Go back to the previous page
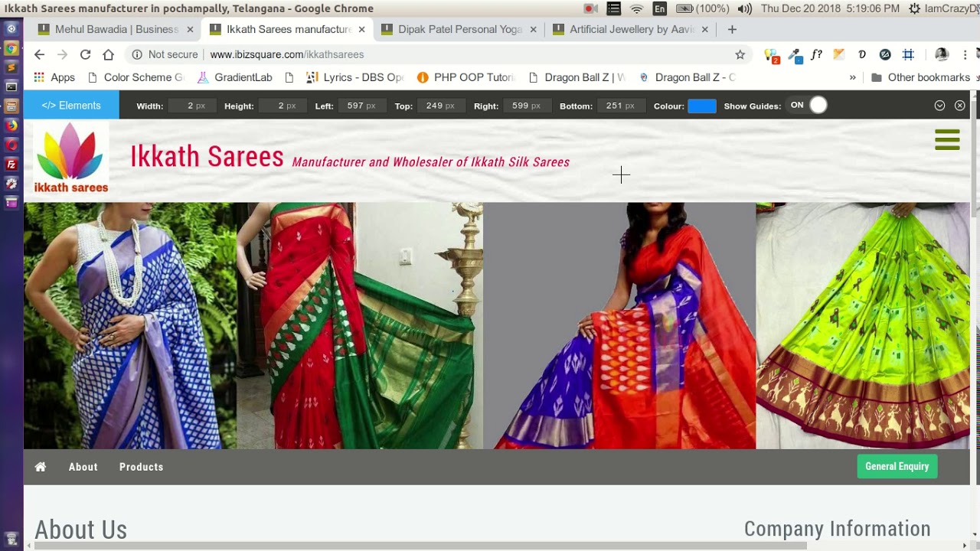The height and width of the screenshot is (551, 980). click(x=40, y=54)
